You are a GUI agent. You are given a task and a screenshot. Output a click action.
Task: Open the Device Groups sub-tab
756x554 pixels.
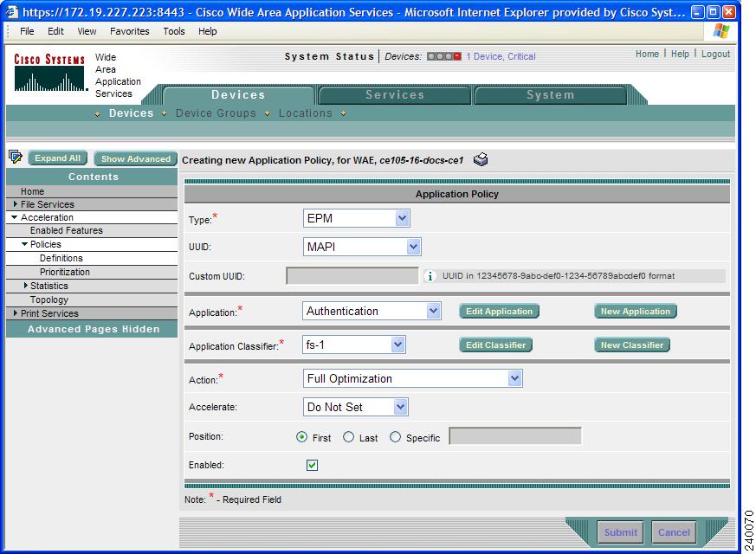(216, 113)
